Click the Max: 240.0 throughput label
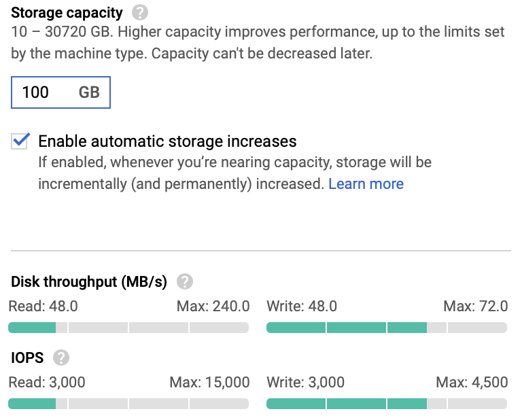This screenshot has width=522, height=420. 213,307
